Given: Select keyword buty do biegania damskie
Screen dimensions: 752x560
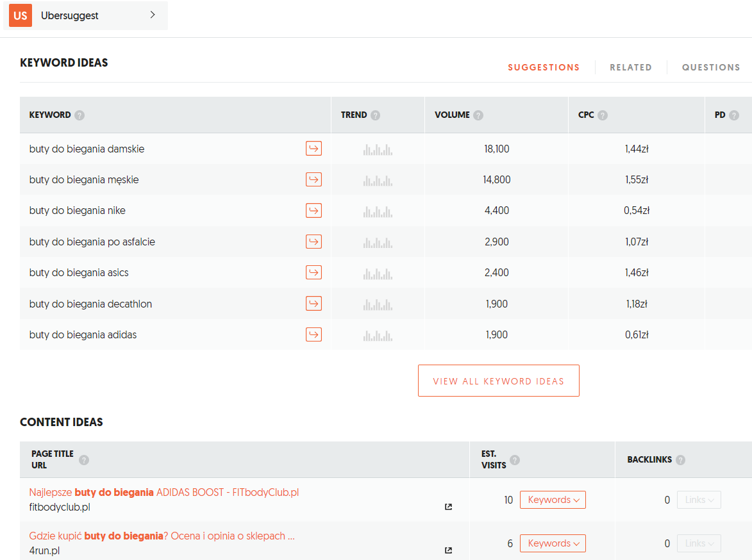Looking at the screenshot, I should pos(87,149).
